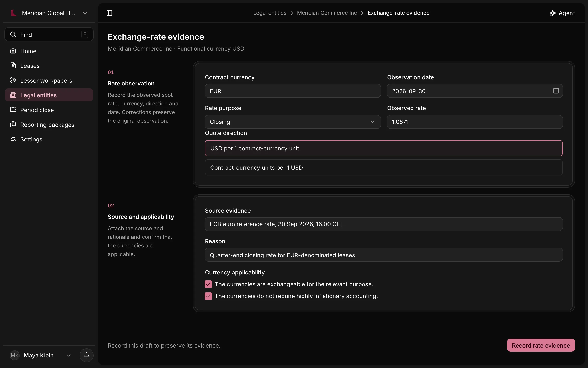Open the Rate purpose Closing dropdown
588x368 pixels.
click(x=293, y=122)
